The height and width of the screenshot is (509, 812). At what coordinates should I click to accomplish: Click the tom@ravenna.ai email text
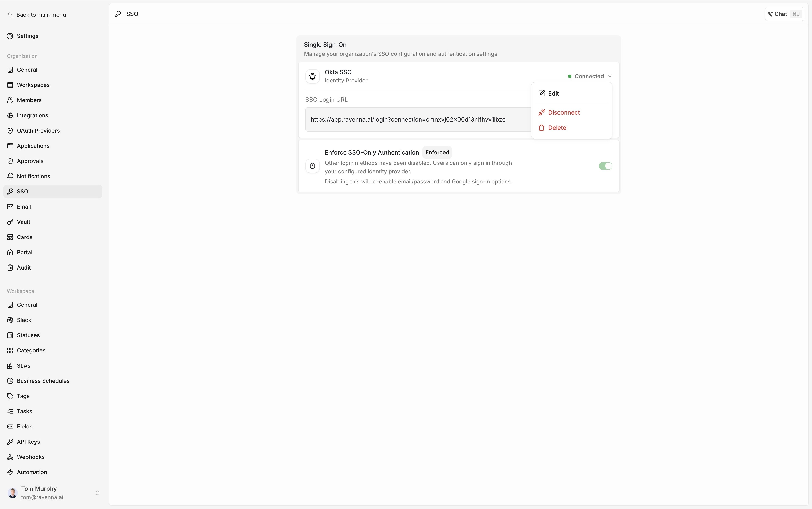point(42,497)
